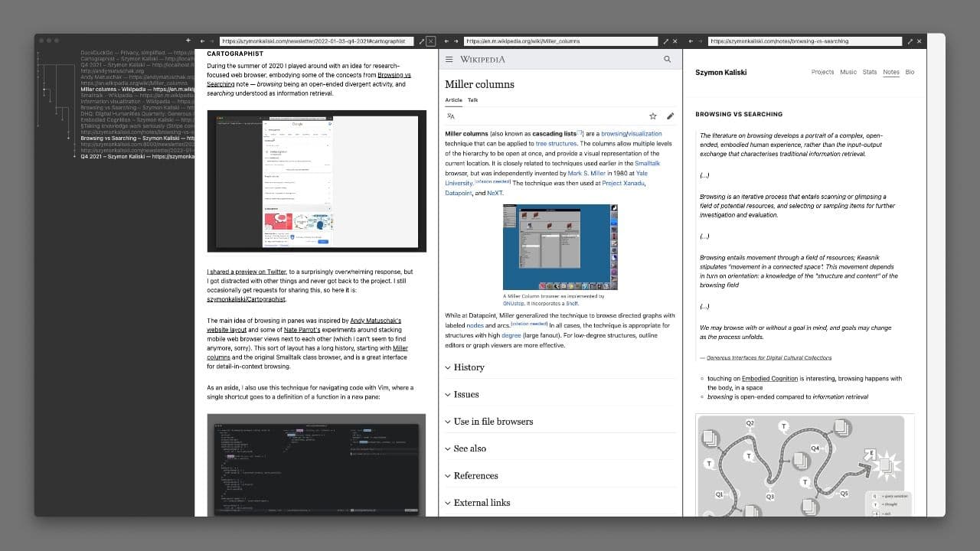The image size is (980, 551).
Task: Switch to the Wikipedia Talk tab
Action: point(473,100)
